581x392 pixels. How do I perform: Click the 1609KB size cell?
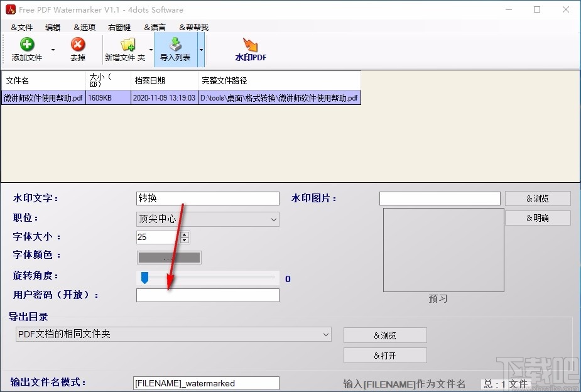[108, 98]
